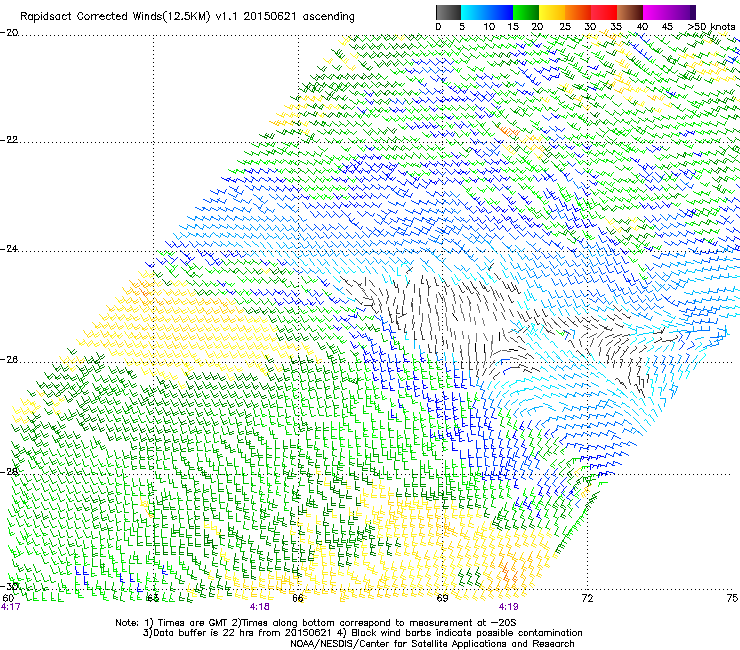The width and height of the screenshot is (740, 650).
Task: Select the green 15–20 knots legend swatch
Action: tap(526, 12)
